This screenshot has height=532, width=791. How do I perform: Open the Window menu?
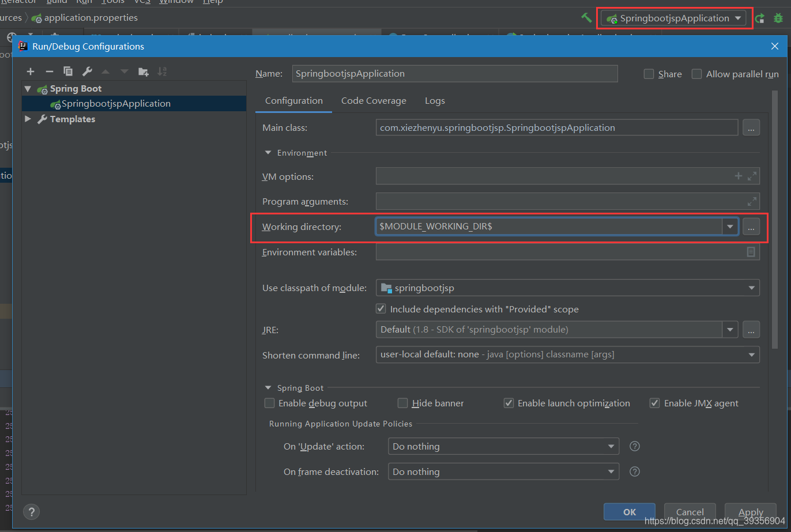pos(176,2)
